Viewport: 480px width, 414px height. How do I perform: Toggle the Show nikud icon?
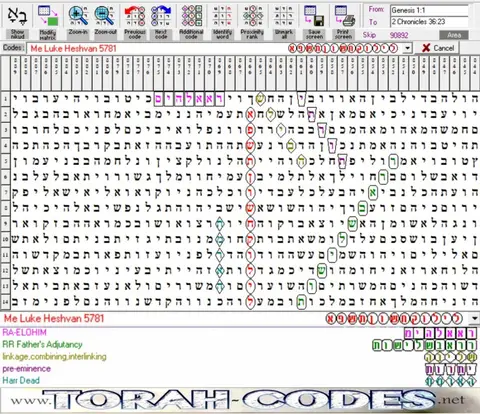[x=17, y=15]
